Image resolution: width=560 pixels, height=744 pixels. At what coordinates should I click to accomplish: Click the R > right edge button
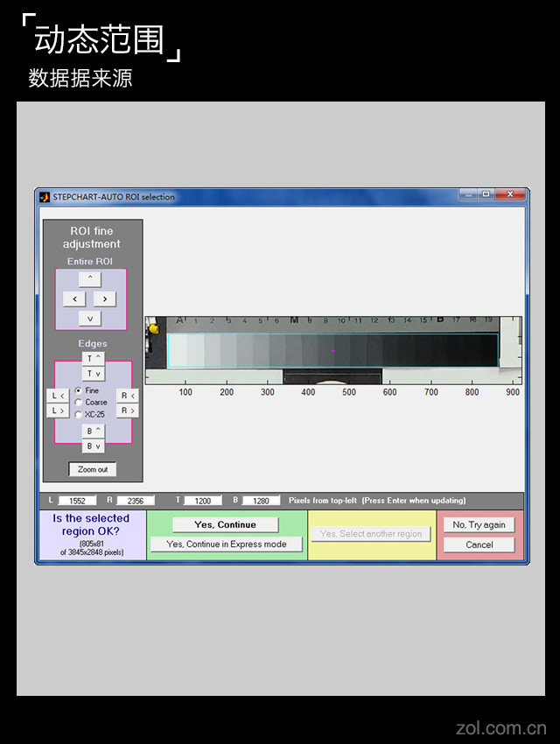(x=128, y=411)
